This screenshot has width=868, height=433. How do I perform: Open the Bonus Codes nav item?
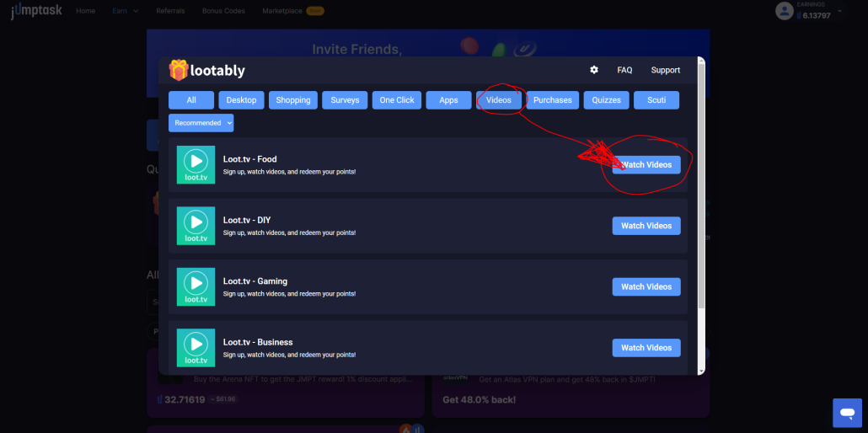click(x=223, y=11)
